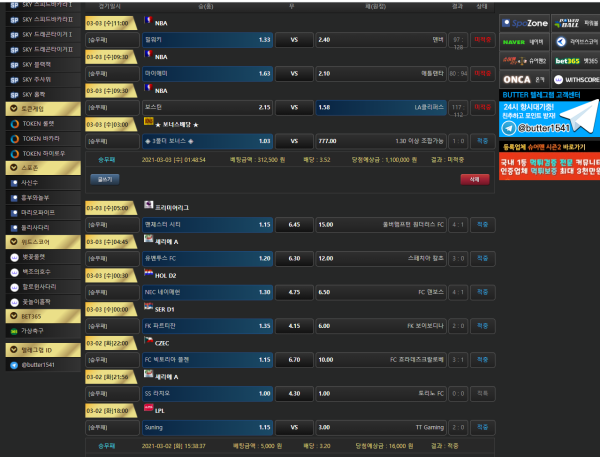The height and width of the screenshot is (457, 600).
Task: Open TOKEN 바카라 in sidebar
Action: coord(40,138)
